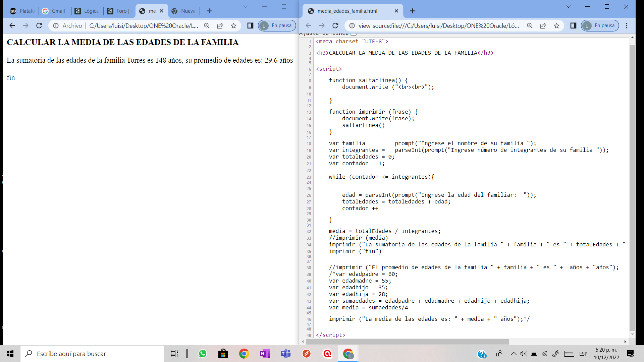Click the file info icon in left address bar

[56, 25]
